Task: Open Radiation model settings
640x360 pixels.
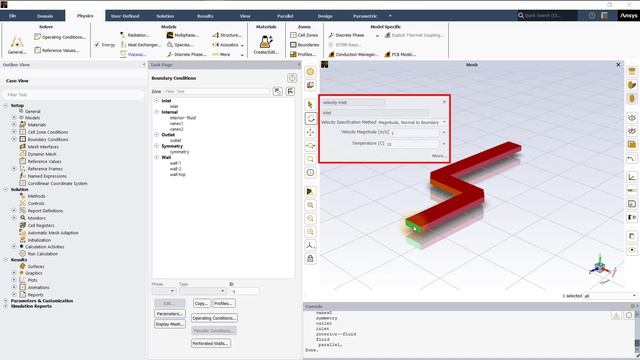Action: [135, 35]
